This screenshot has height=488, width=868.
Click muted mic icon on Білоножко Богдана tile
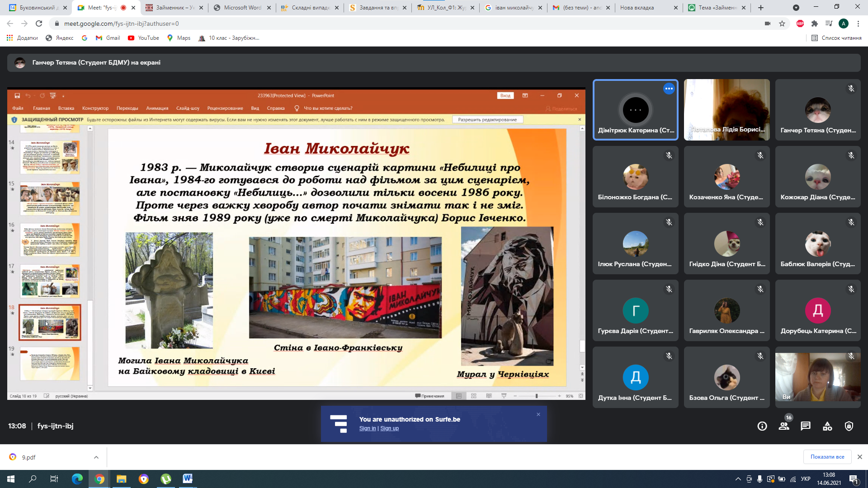pyautogui.click(x=669, y=155)
